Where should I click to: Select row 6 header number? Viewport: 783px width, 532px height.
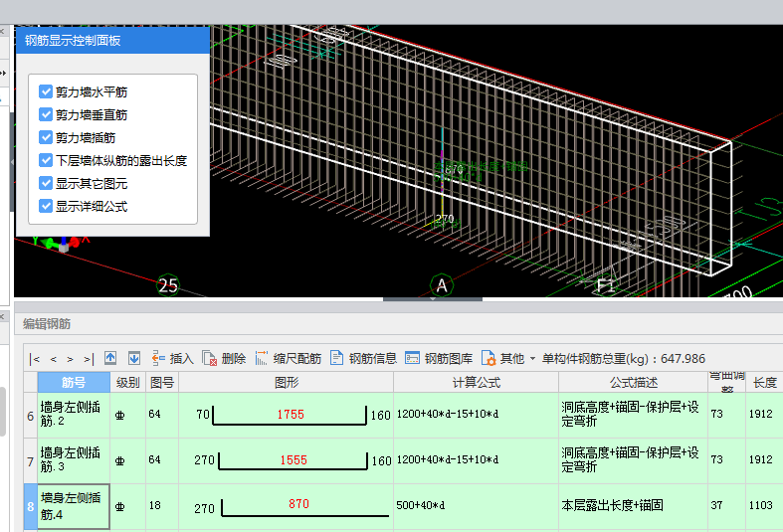point(31,416)
